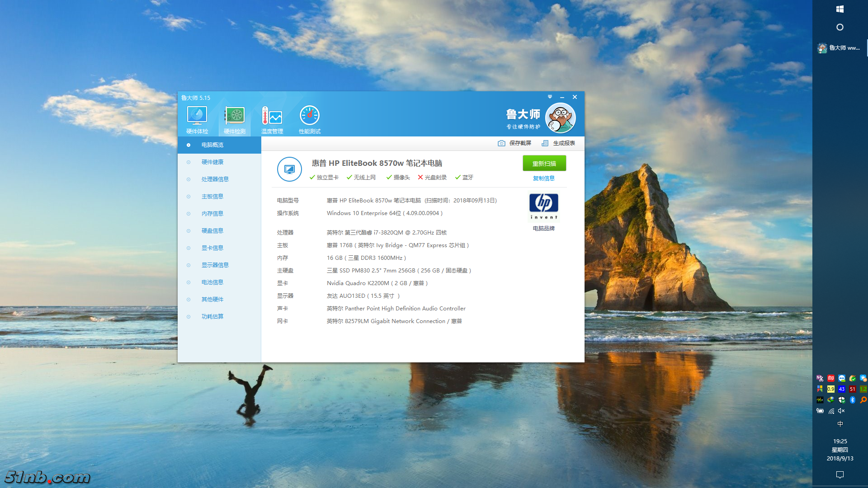The height and width of the screenshot is (488, 868).
Task: Click the camera icon for 保存截屏
Action: click(x=501, y=143)
